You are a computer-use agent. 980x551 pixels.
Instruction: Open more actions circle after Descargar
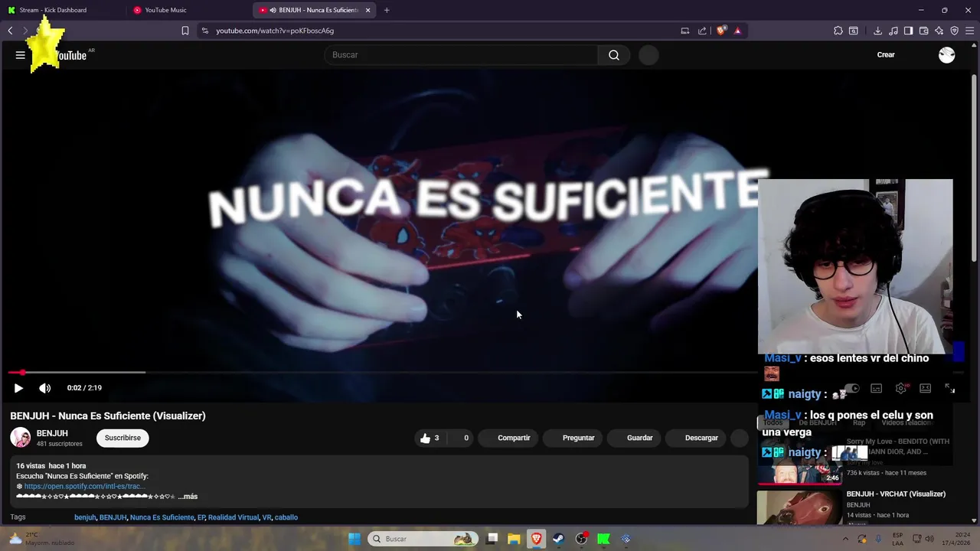(x=739, y=438)
